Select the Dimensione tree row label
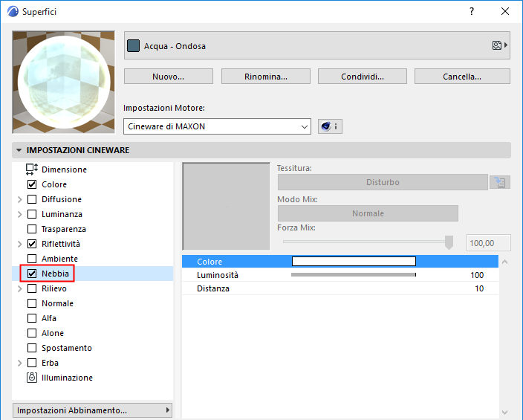Image resolution: width=523 pixels, height=420 pixels. click(x=64, y=169)
